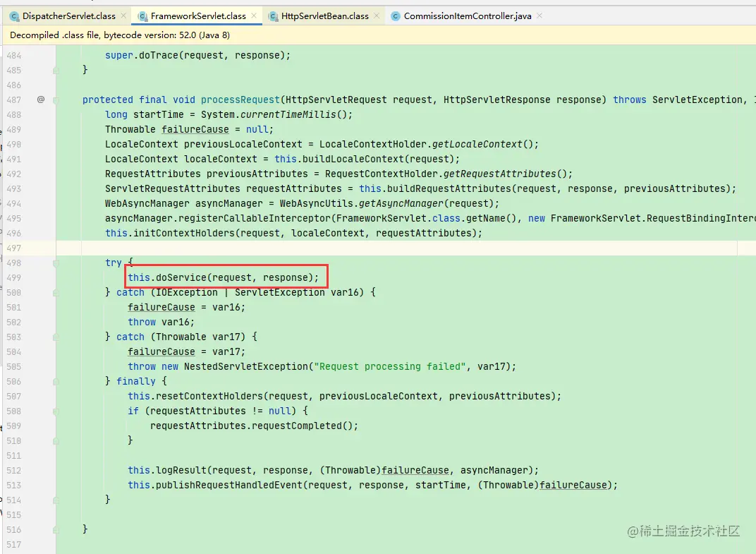Click the 'try' keyword on line 498

114,263
